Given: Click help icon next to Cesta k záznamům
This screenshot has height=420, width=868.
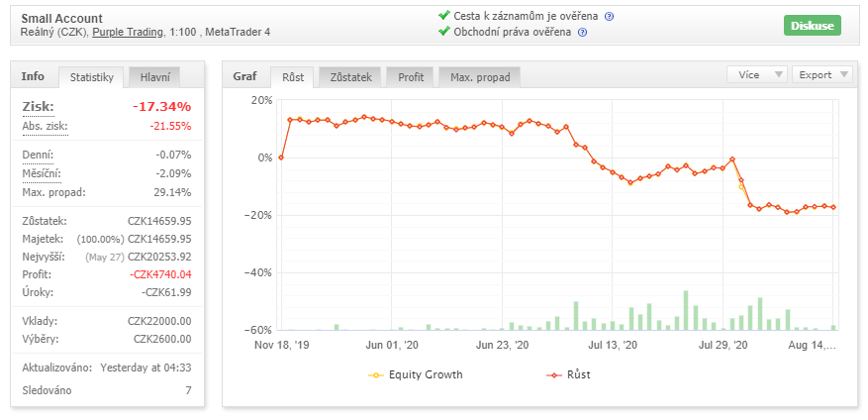Looking at the screenshot, I should 610,16.
